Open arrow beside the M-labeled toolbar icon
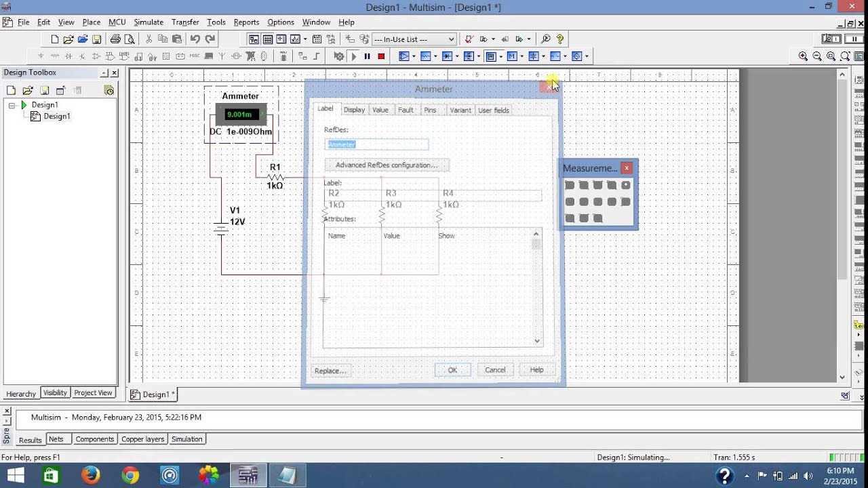 coord(521,56)
